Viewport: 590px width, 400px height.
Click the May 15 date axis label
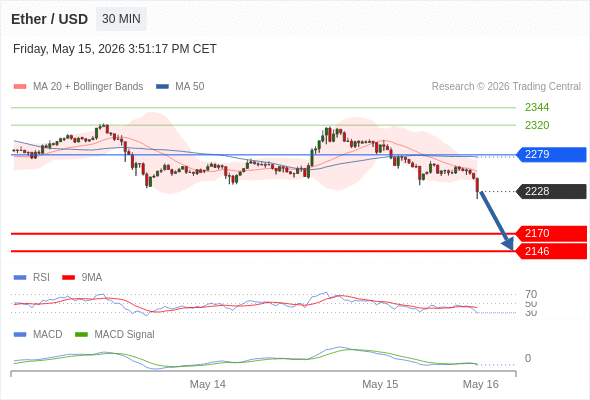click(380, 384)
